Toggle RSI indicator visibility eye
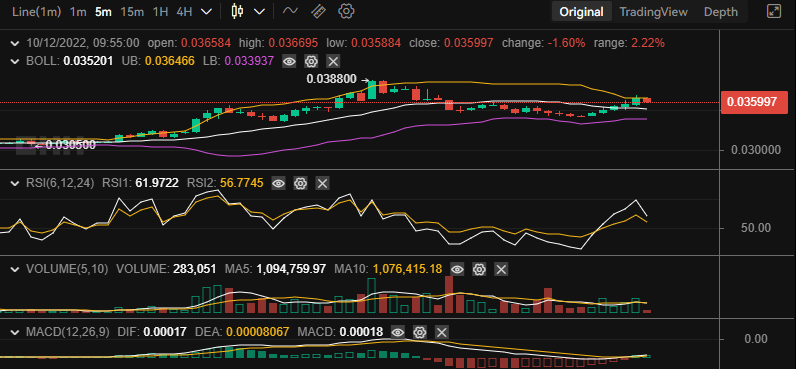This screenshot has width=796, height=369. point(278,183)
